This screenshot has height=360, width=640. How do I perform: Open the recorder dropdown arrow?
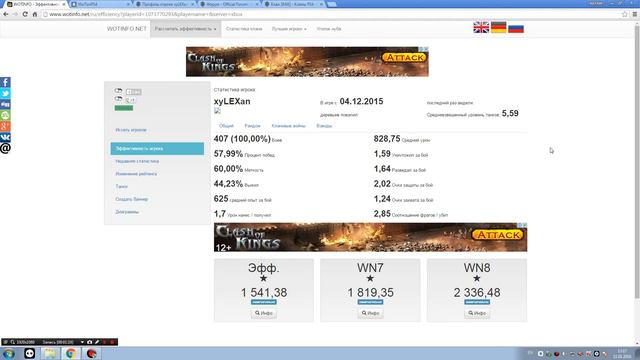click(x=82, y=342)
